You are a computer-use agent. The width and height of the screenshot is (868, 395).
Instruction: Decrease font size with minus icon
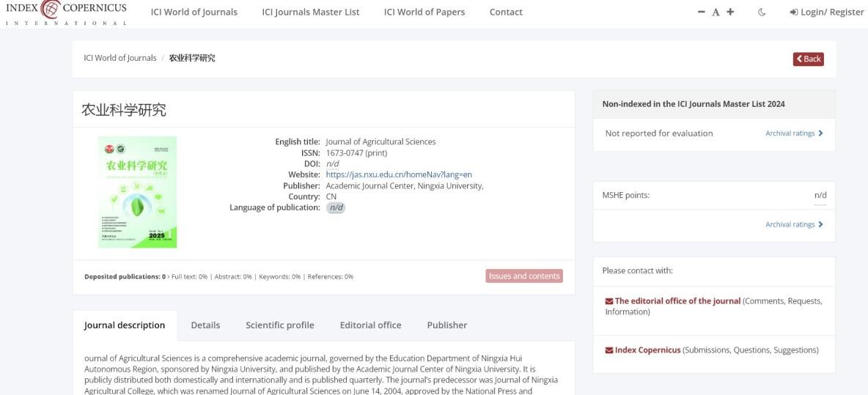pos(702,12)
